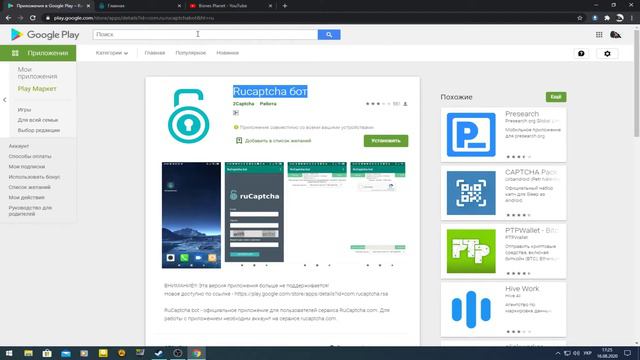This screenshot has height=360, width=640.
Task: Open the ruCaptcha login screenshot thumbnail
Action: [x=254, y=212]
